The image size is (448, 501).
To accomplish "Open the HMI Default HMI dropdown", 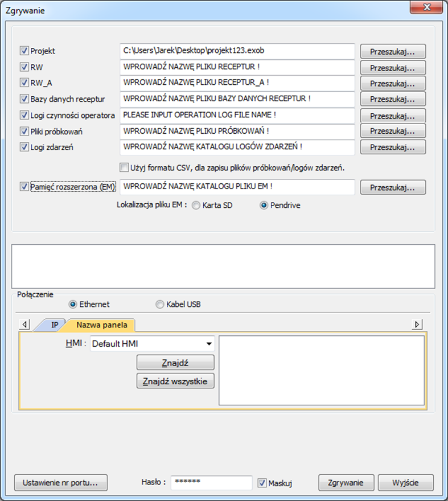I will click(x=152, y=344).
